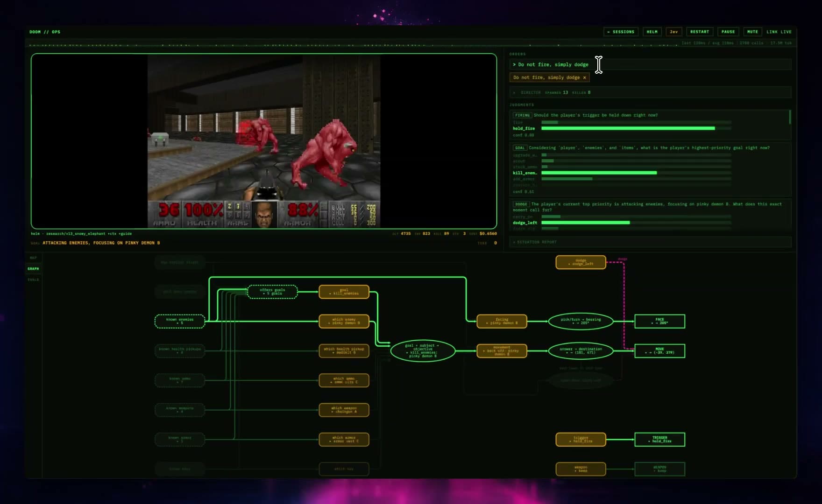Select the 'which enemy pinky demon B' node
Image resolution: width=822 pixels, height=504 pixels.
[x=344, y=321]
